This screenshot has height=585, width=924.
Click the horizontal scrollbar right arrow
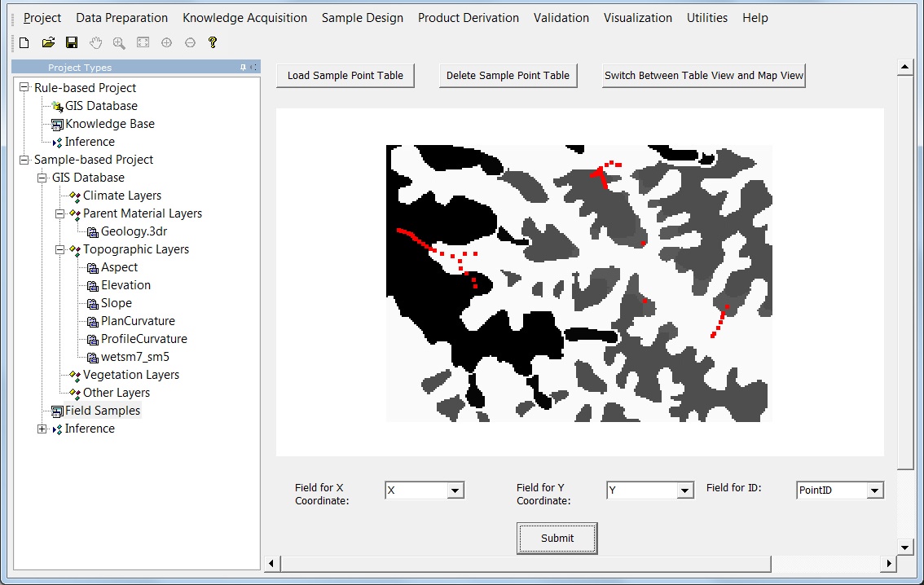pos(889,563)
